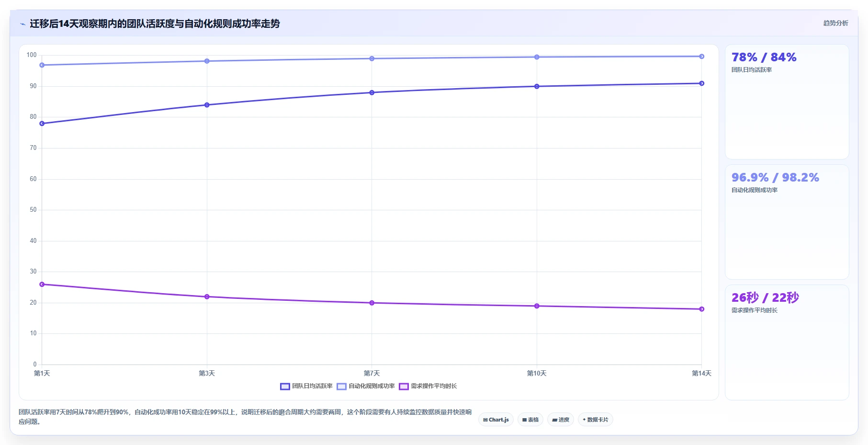The width and height of the screenshot is (868, 445).
Task: Click the 需求操作平均时长 legend color box
Action: (404, 387)
